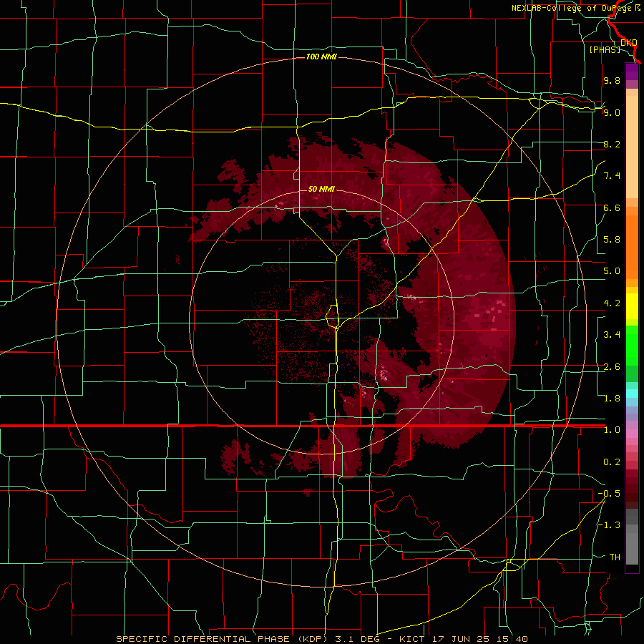
Task: Pick the cyan color bar segment
Action: 632,394
